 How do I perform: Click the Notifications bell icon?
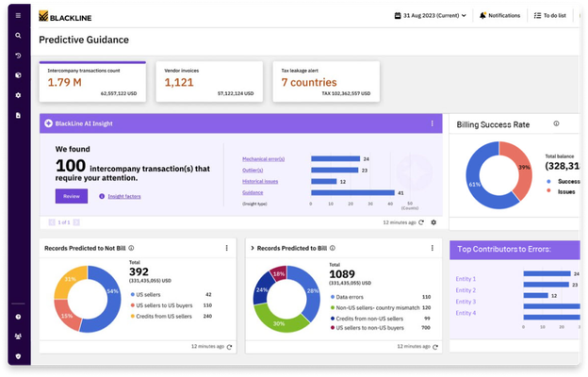coord(482,15)
